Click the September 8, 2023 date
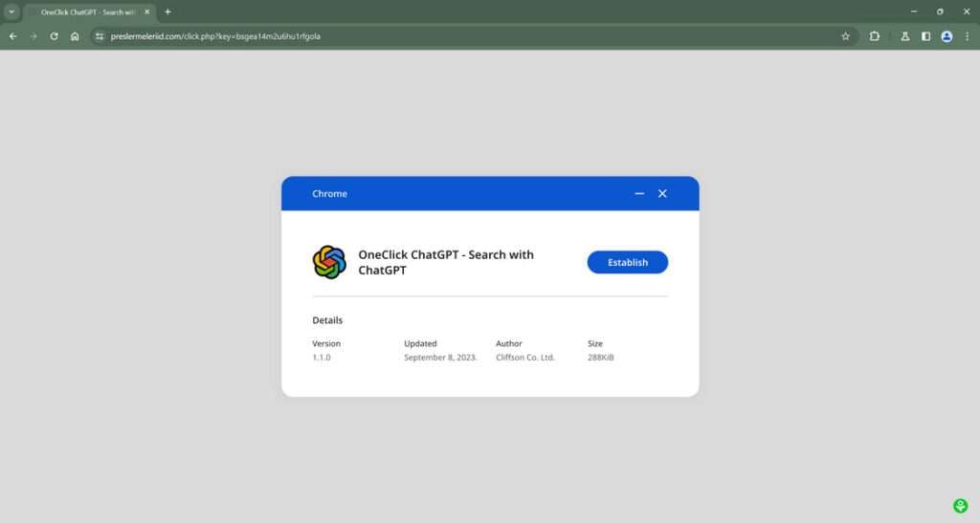The width and height of the screenshot is (980, 523). [440, 358]
